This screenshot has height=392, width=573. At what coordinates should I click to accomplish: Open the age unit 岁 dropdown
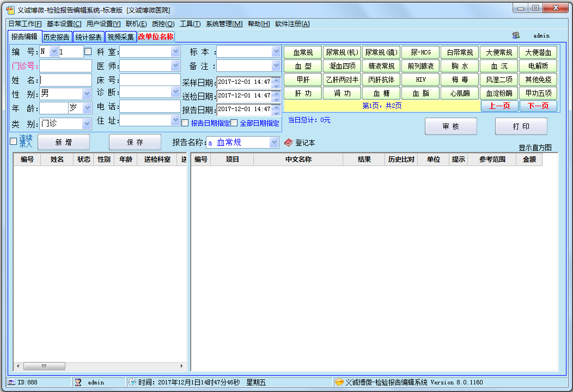coord(87,108)
